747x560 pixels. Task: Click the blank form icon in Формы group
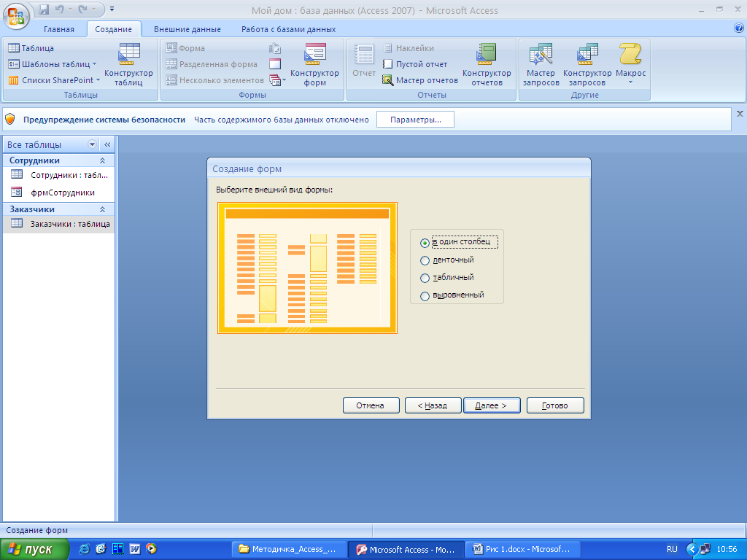[275, 64]
